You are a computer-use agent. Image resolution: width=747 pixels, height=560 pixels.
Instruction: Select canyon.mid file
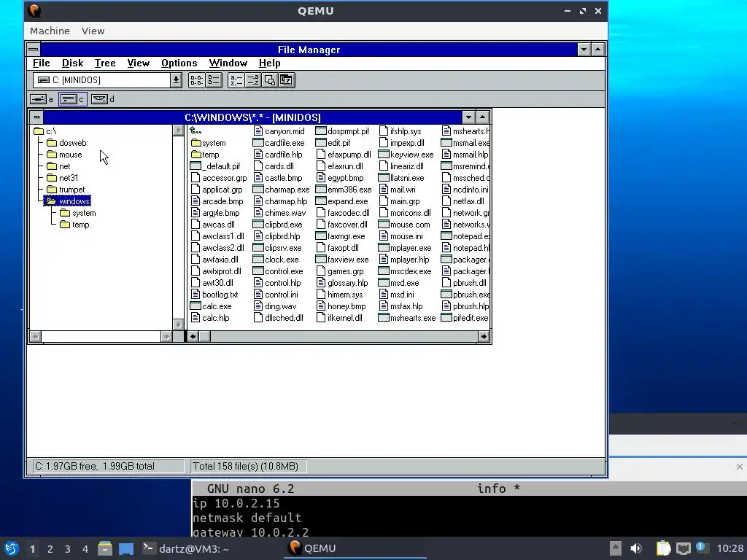point(279,131)
